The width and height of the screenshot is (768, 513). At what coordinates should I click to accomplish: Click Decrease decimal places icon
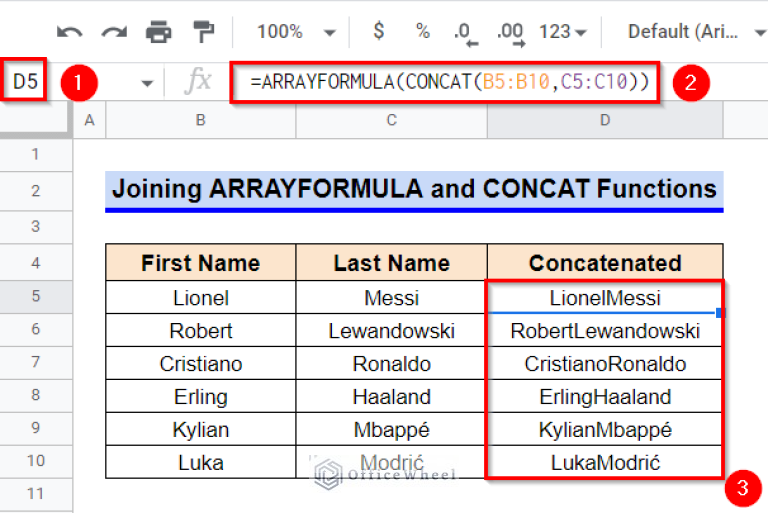465,32
